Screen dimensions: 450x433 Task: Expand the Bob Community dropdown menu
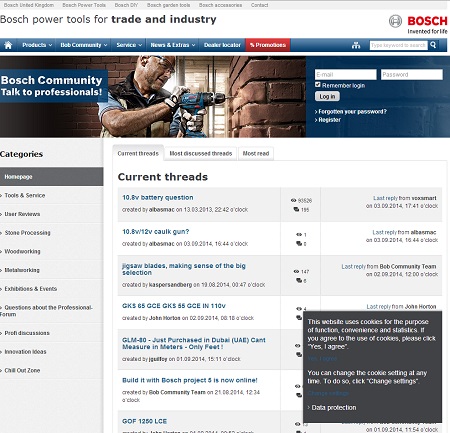pyautogui.click(x=84, y=45)
